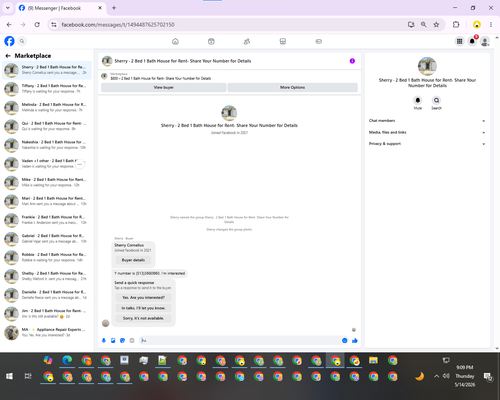This screenshot has width=500, height=400.
Task: Open the Mari conversation in the list
Action: (x=47, y=201)
